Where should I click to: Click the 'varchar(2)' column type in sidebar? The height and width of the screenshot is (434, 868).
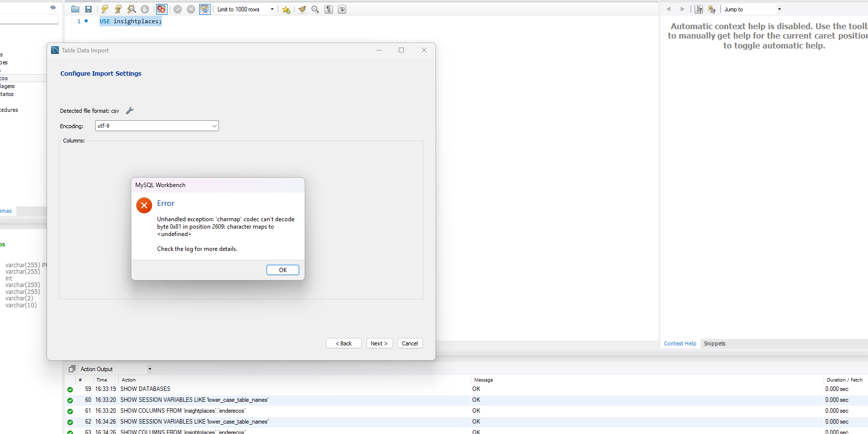(19, 298)
